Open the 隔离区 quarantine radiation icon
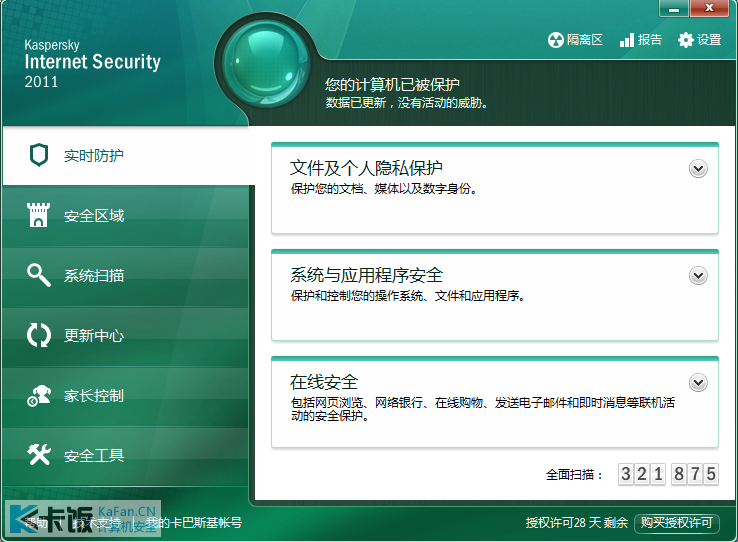This screenshot has width=738, height=542. coord(555,40)
